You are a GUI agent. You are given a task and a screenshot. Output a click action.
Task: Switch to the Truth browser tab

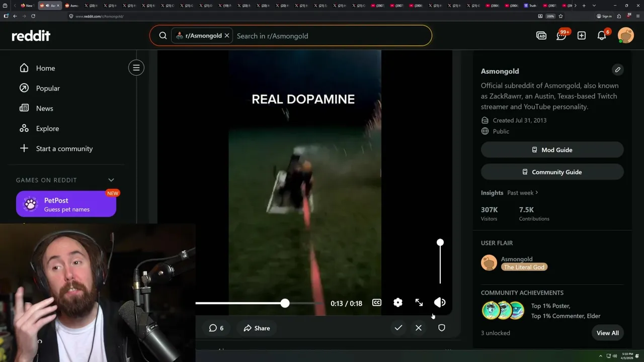[x=530, y=6]
